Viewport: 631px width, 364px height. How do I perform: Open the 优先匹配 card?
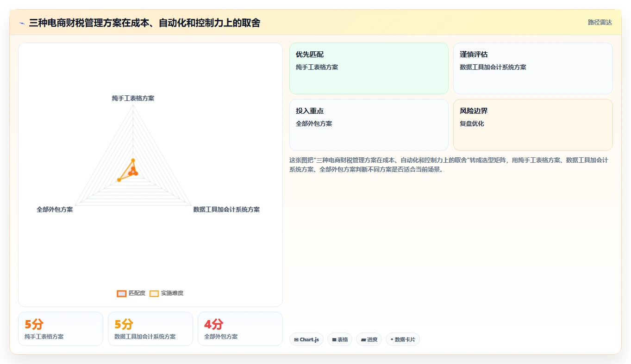click(x=369, y=68)
